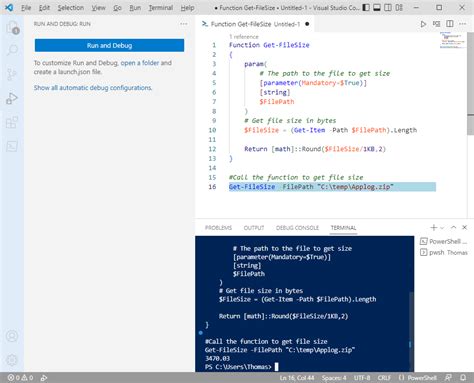The width and height of the screenshot is (474, 383).
Task: Toggle the secondary side bar layout icon
Action: (388, 7)
